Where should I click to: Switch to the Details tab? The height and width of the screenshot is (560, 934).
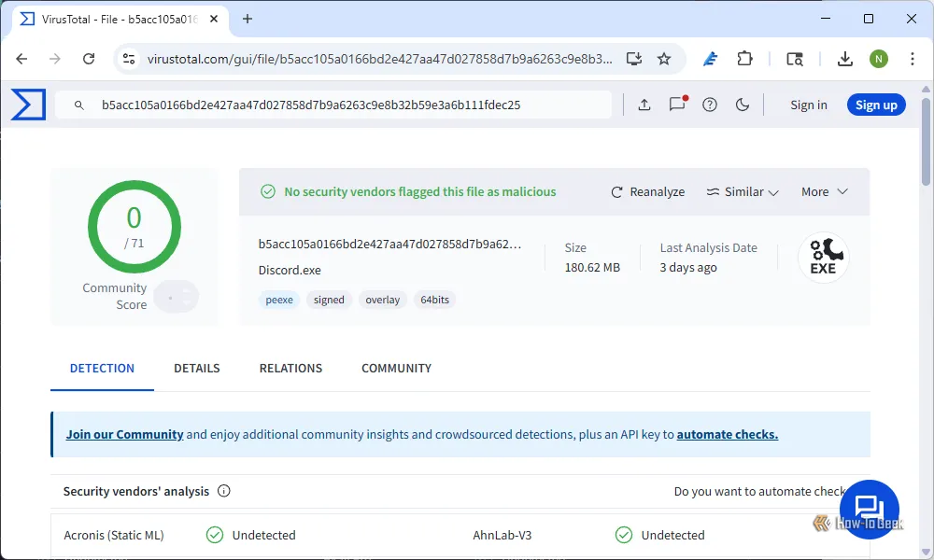point(197,368)
